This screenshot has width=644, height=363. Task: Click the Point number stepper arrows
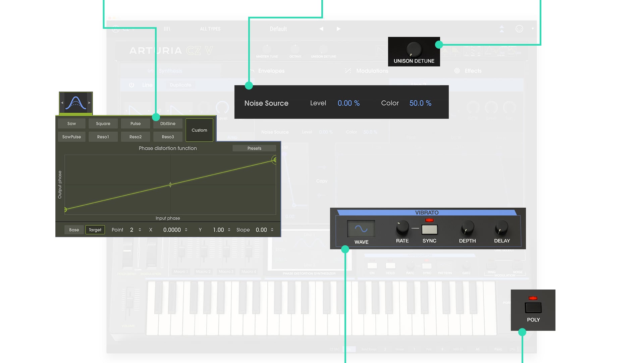point(140,230)
